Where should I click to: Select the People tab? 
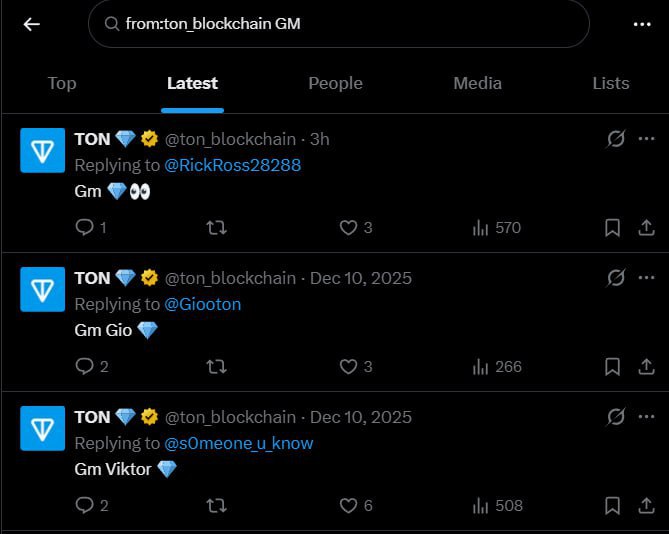(335, 83)
